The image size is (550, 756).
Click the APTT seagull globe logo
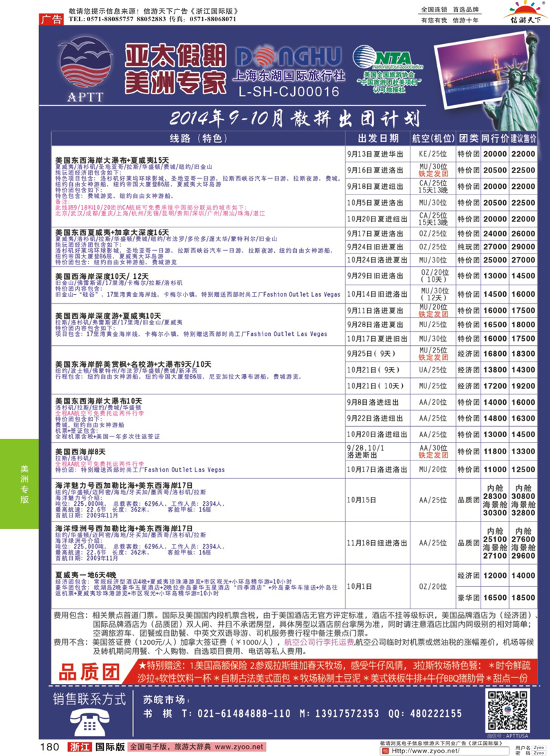[85, 69]
